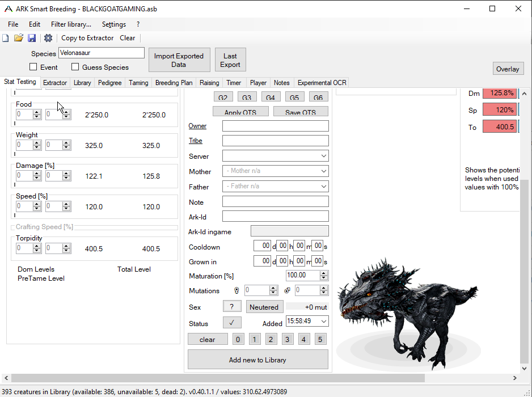Click the horizontal scrollbar at bottom
Viewport: 532px width, 397px height.
click(x=261, y=378)
